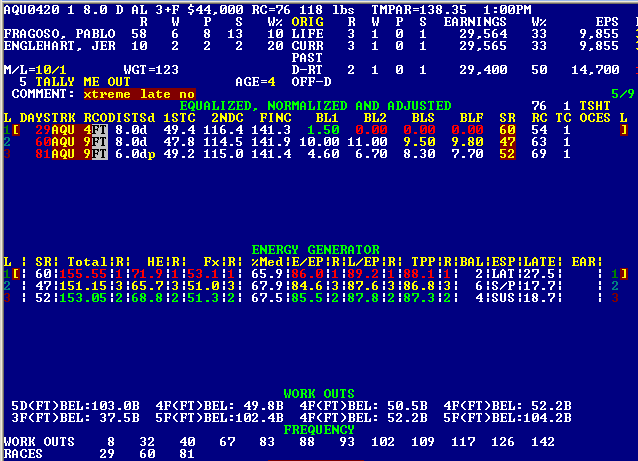The width and height of the screenshot is (638, 461).
Task: Click the RACES frequency row label
Action: [x=23, y=454]
